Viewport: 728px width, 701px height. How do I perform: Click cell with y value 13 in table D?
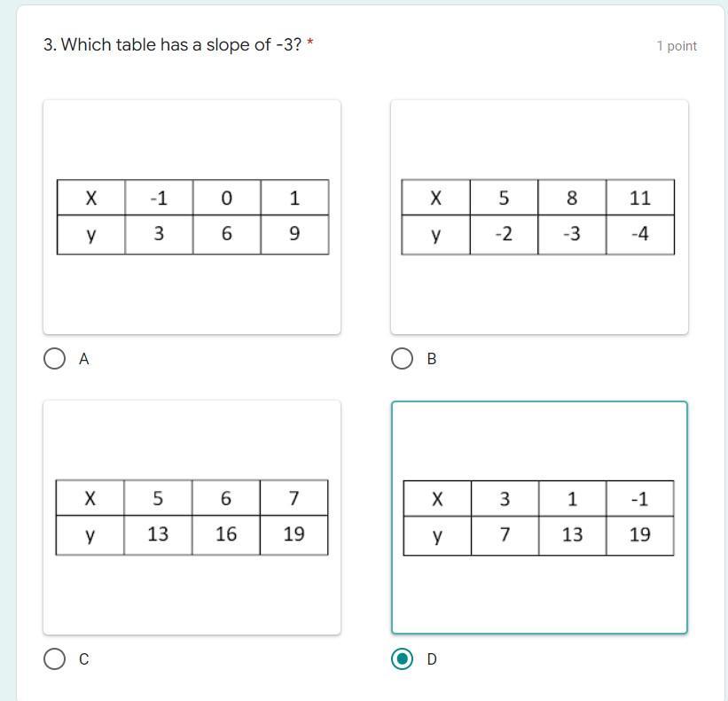(x=573, y=535)
